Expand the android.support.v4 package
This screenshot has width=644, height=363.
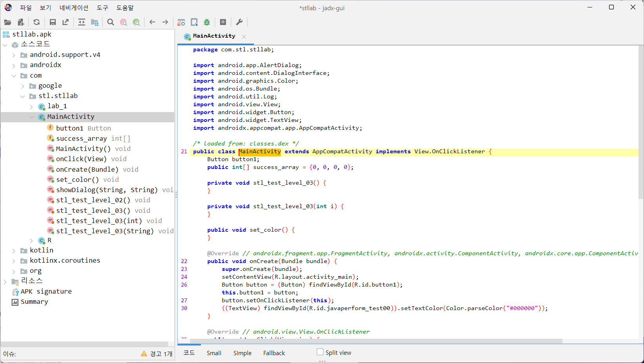point(14,55)
